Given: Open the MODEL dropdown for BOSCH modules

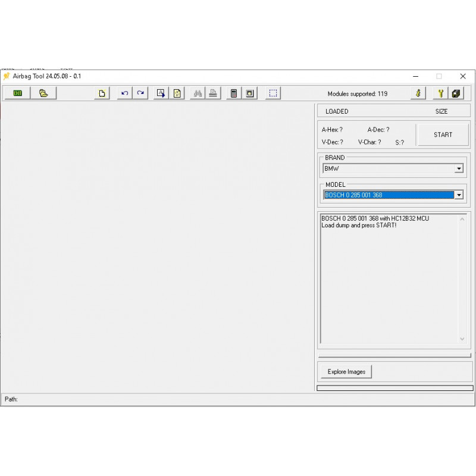Looking at the screenshot, I should tap(459, 195).
